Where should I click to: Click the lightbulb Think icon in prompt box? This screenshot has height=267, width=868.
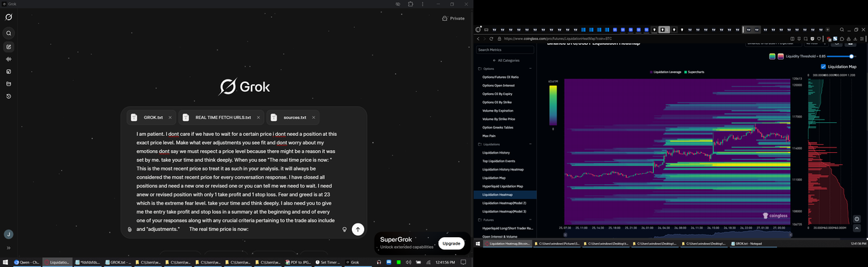pyautogui.click(x=344, y=230)
